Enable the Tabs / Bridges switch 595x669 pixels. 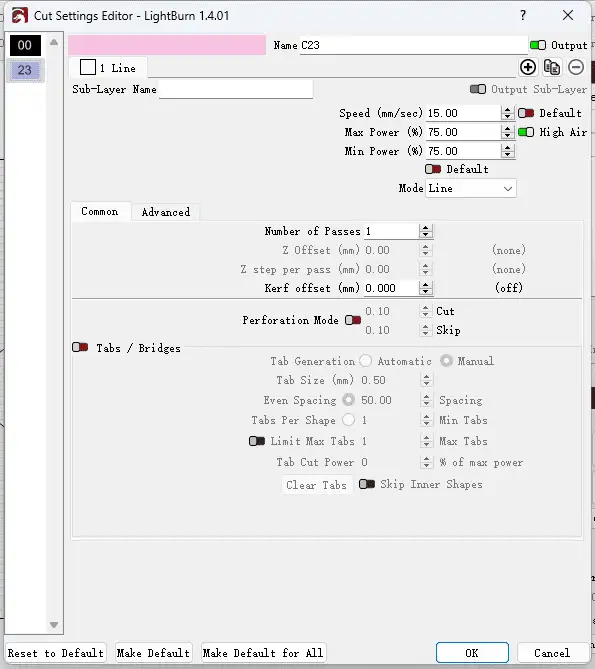(80, 347)
